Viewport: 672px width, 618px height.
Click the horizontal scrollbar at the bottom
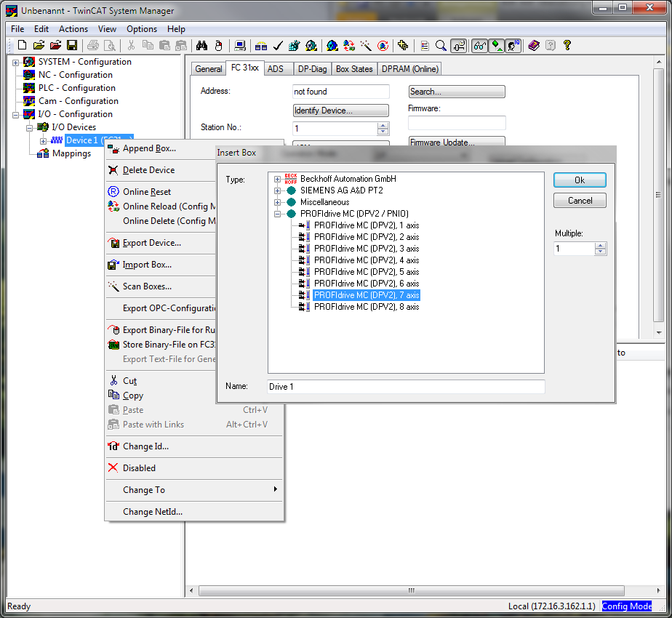[412, 590]
